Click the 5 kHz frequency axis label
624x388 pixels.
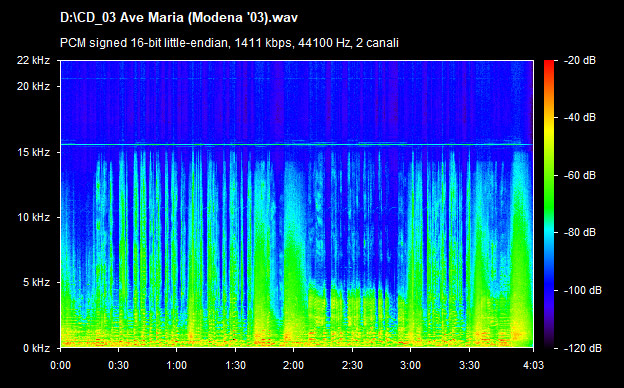click(36, 283)
